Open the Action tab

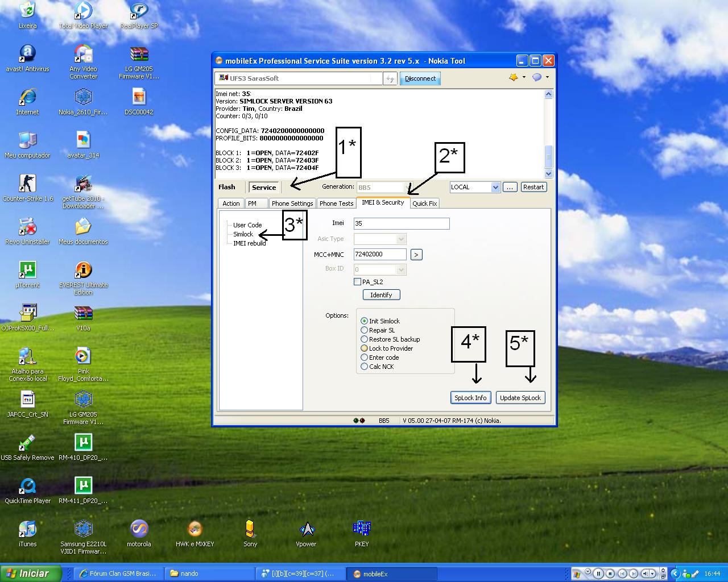(231, 203)
